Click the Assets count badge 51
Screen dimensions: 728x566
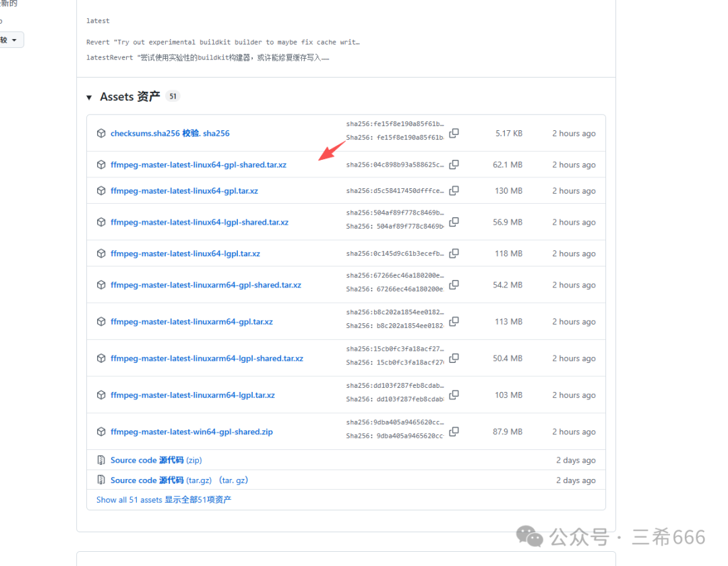pyautogui.click(x=173, y=96)
